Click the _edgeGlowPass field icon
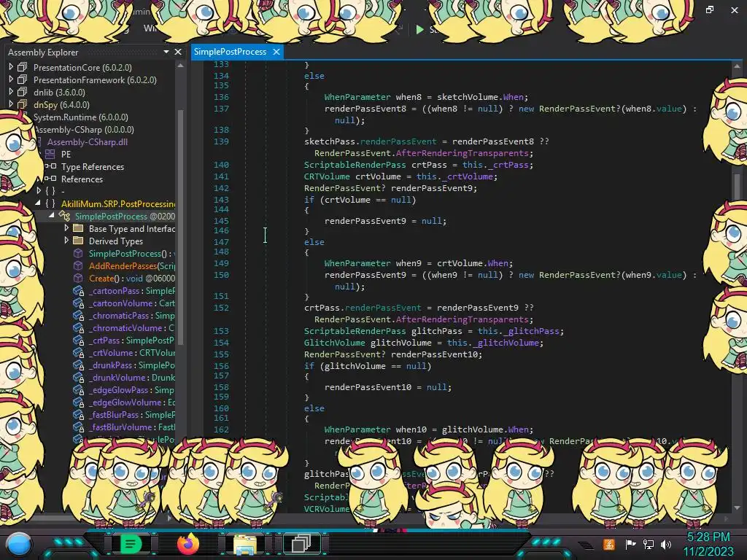This screenshot has height=560, width=747. pyautogui.click(x=78, y=389)
